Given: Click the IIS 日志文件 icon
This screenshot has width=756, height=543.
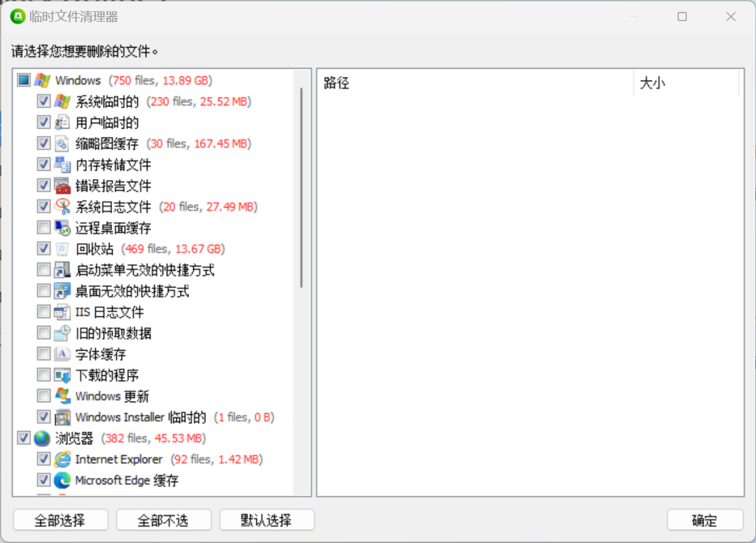Looking at the screenshot, I should pos(62,311).
